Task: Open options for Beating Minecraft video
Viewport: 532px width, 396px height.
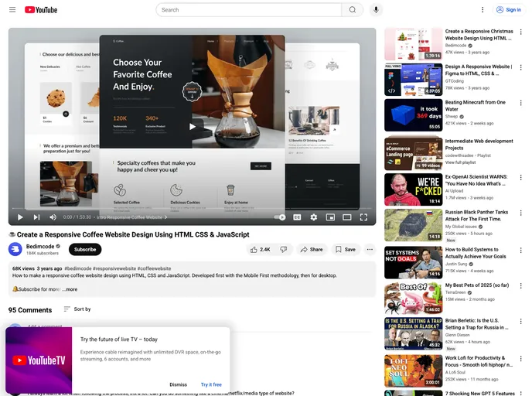Action: tap(521, 103)
